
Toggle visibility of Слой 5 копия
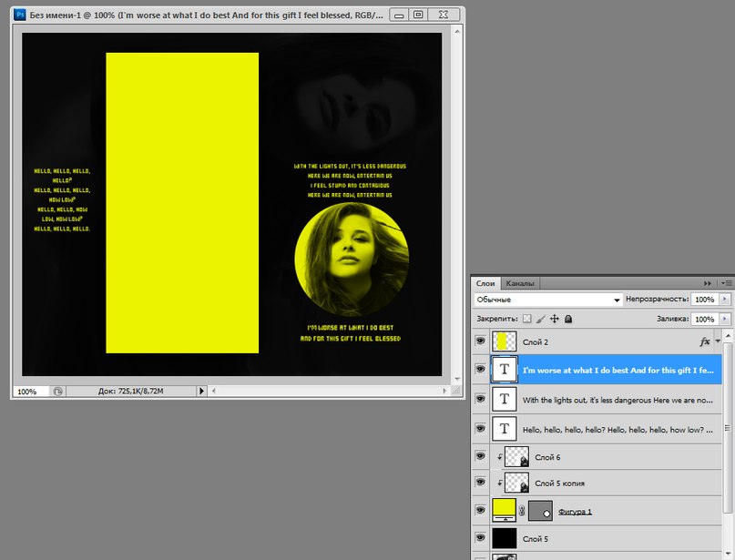(x=481, y=482)
